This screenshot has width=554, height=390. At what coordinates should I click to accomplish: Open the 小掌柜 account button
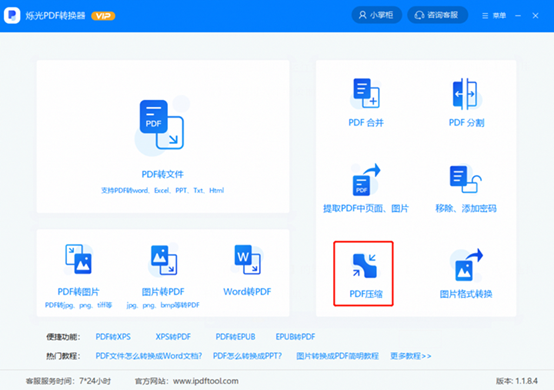click(x=376, y=15)
